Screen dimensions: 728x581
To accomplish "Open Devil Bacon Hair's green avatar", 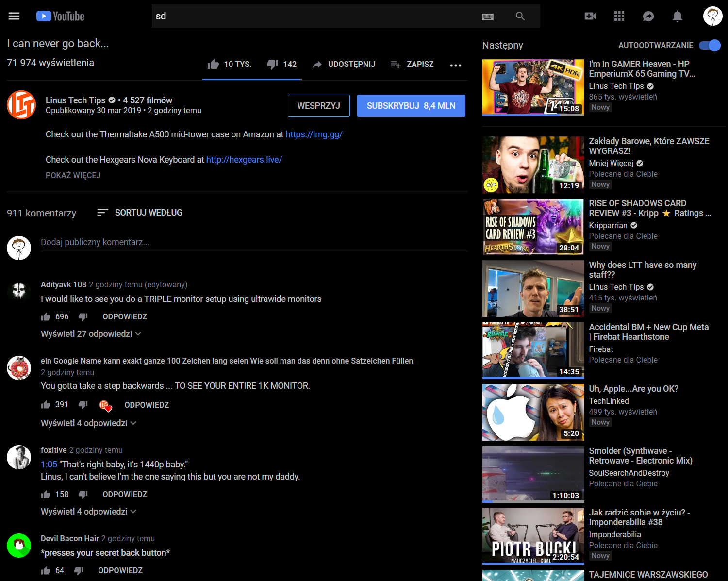I will 19,546.
